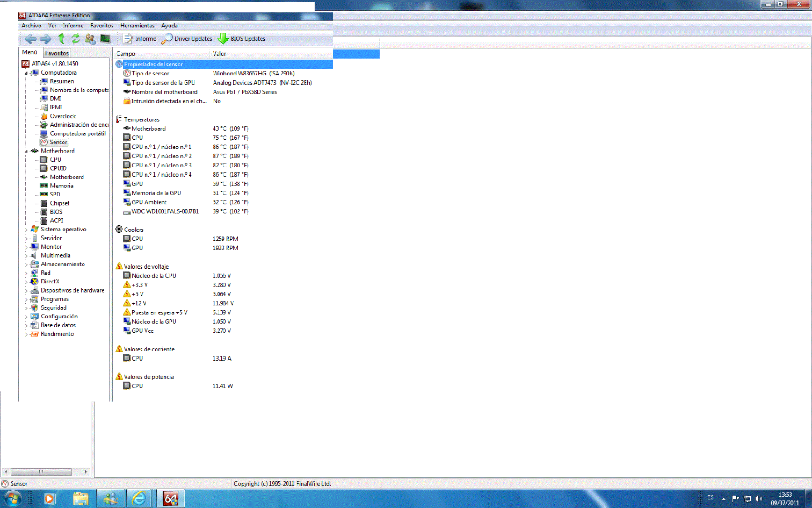Image resolution: width=812 pixels, height=508 pixels.
Task: Click the tree pane horizontal scrollbar right arrow
Action: (x=87, y=472)
